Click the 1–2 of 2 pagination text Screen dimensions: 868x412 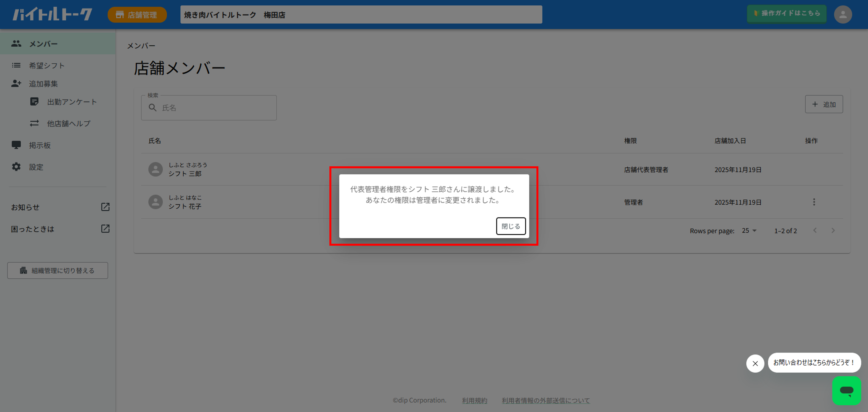tap(786, 231)
